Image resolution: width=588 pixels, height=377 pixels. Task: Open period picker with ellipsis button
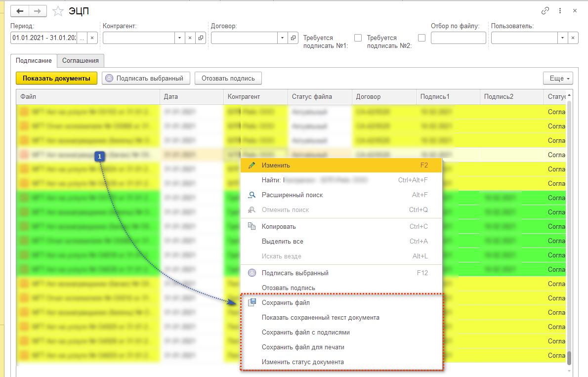pos(82,38)
